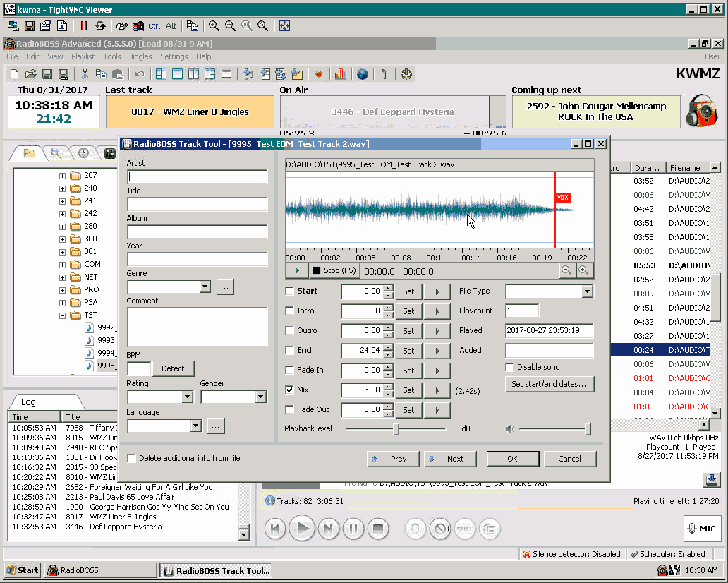The height and width of the screenshot is (583, 728).
Task: Open the Playlist menu
Action: (83, 56)
